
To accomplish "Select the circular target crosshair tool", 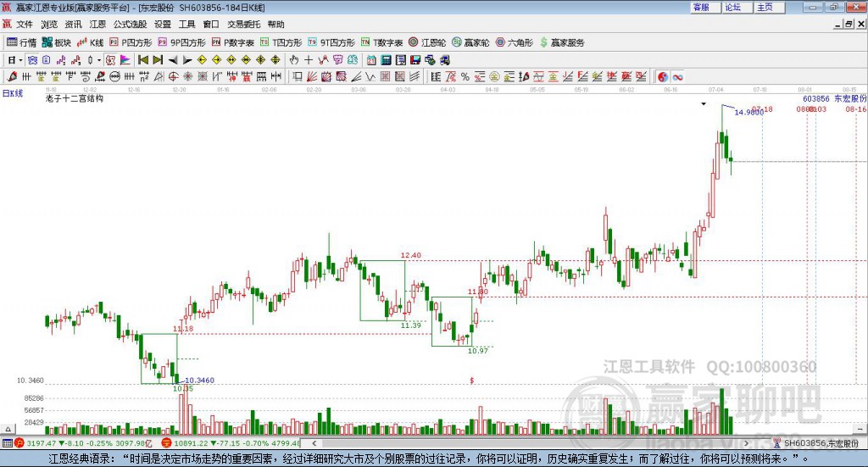I will point(173,76).
